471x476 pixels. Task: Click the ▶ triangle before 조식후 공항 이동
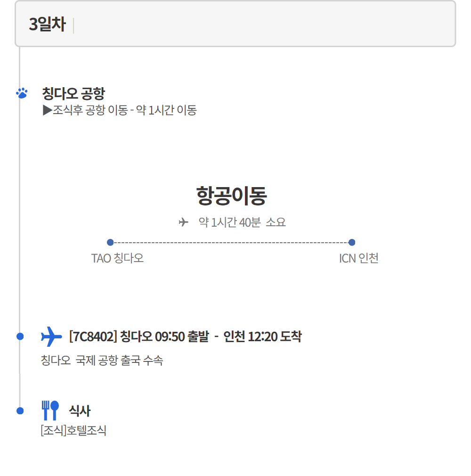coord(47,110)
